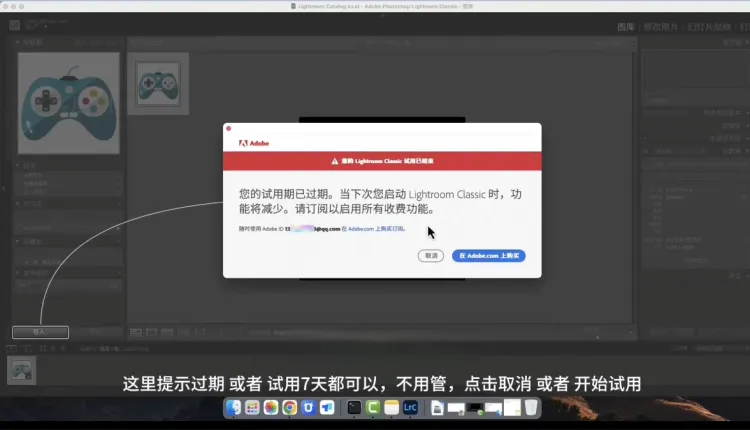This screenshot has width=750, height=430.
Task: Collapse the Navigator panel header triangle
Action: pyautogui.click(x=18, y=42)
